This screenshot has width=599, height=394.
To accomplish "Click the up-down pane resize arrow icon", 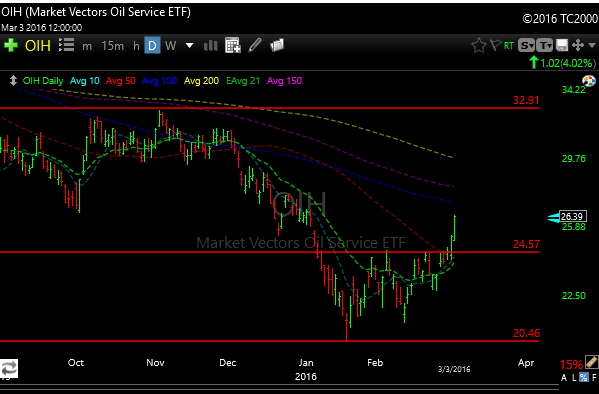I will coord(13,81).
